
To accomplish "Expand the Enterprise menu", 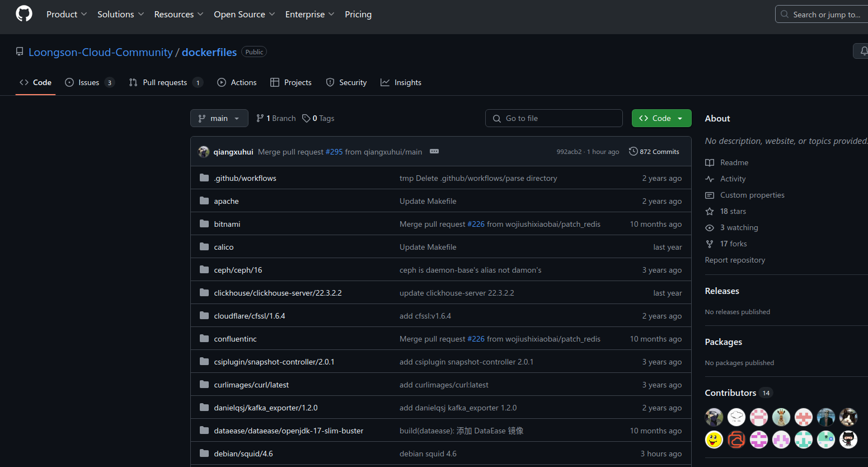I will 310,14.
